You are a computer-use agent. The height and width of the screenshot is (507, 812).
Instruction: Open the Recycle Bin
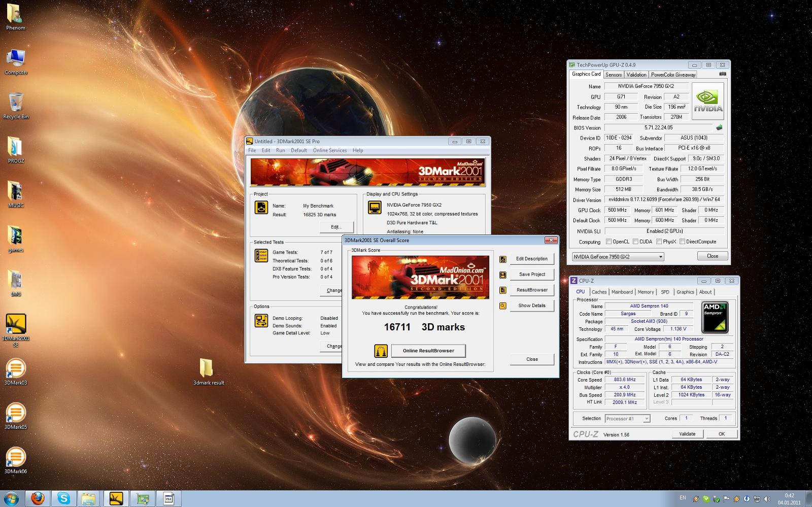tap(16, 106)
